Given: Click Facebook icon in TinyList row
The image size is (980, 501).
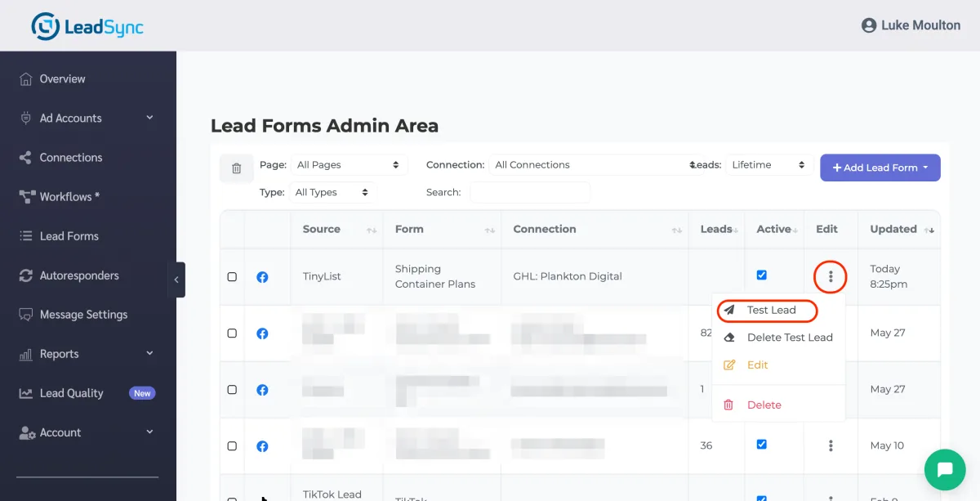Looking at the screenshot, I should [x=262, y=277].
